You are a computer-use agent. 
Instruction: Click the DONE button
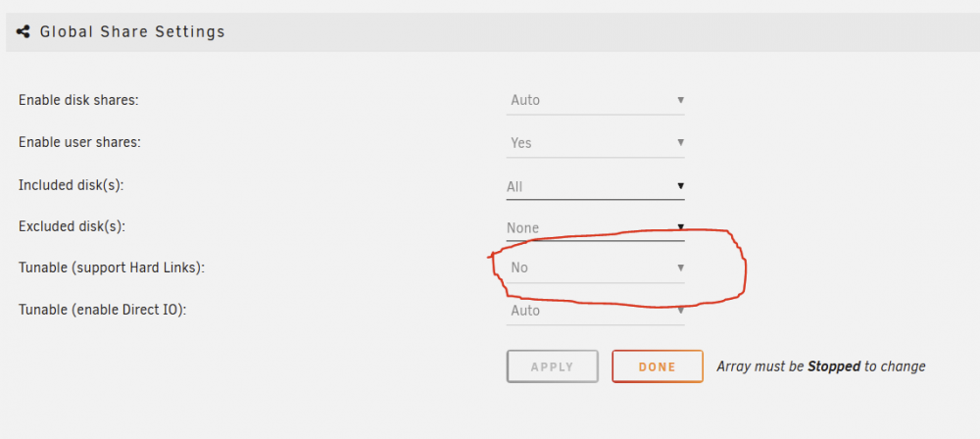tap(657, 366)
